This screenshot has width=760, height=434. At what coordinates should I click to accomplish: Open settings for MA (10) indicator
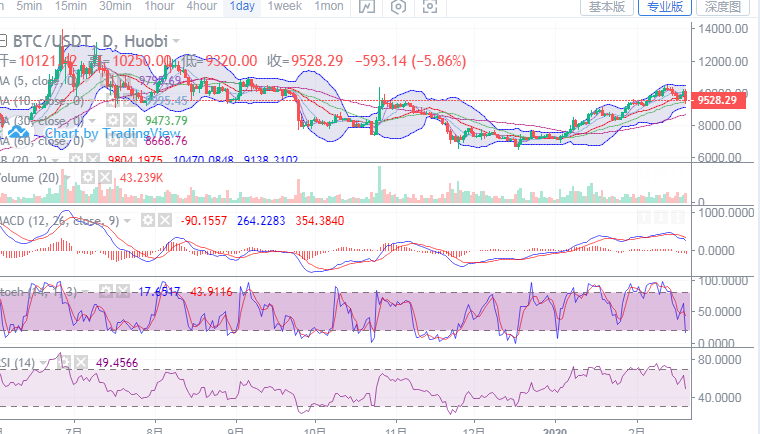113,100
